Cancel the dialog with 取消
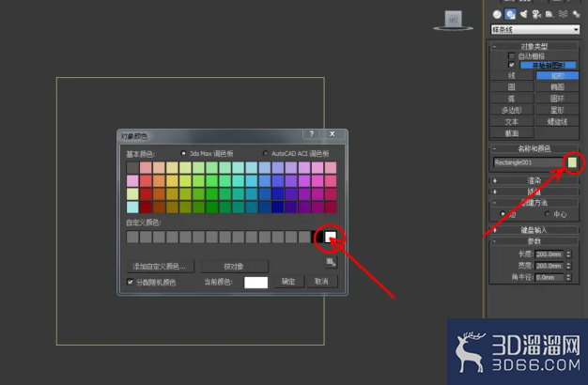This screenshot has height=385, width=588. tap(322, 282)
